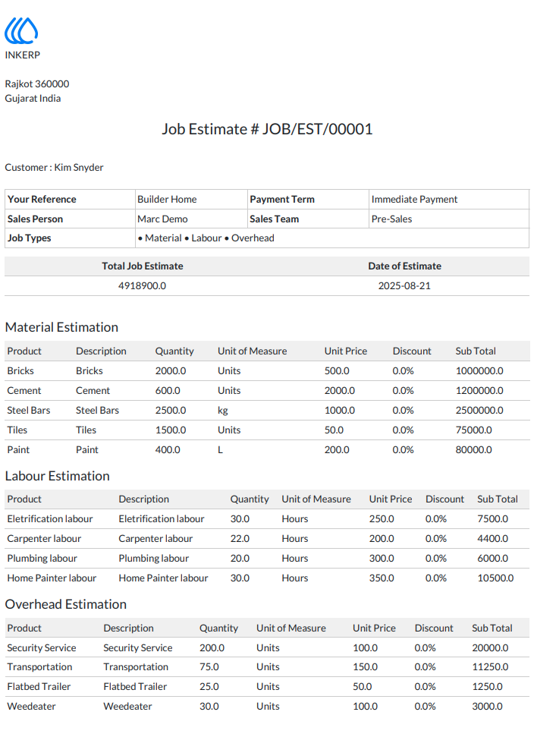Click the Flatbed Trailer quantity 25.0
534x756 pixels.
209,687
